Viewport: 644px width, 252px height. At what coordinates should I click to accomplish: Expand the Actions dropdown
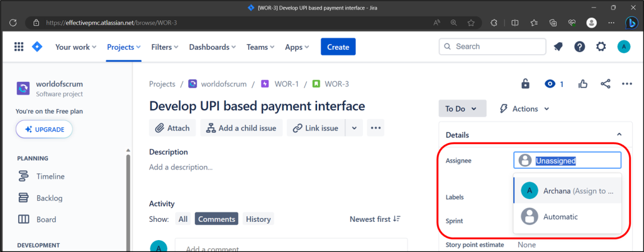point(524,109)
